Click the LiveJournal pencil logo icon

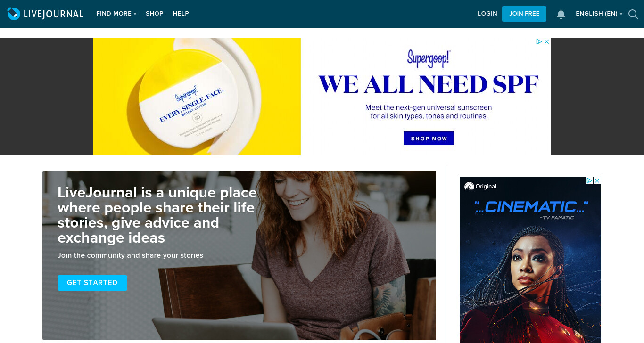[14, 14]
